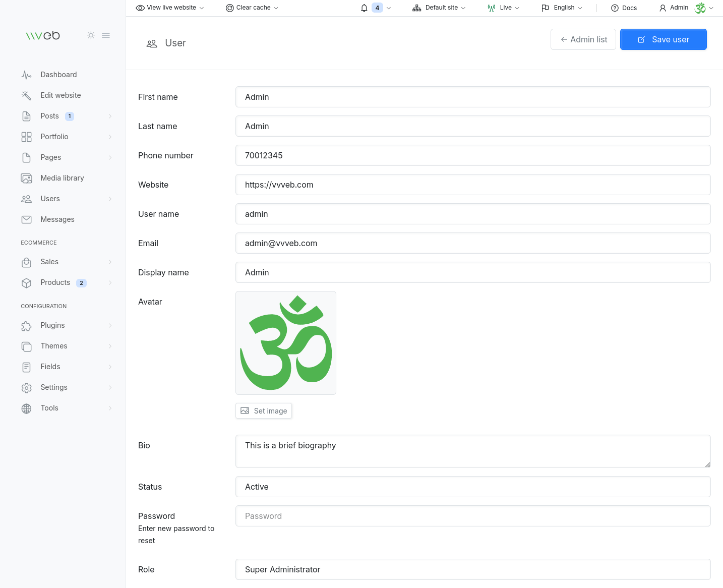
Task: Collapse sidebar using the hamburger icon
Action: point(106,35)
